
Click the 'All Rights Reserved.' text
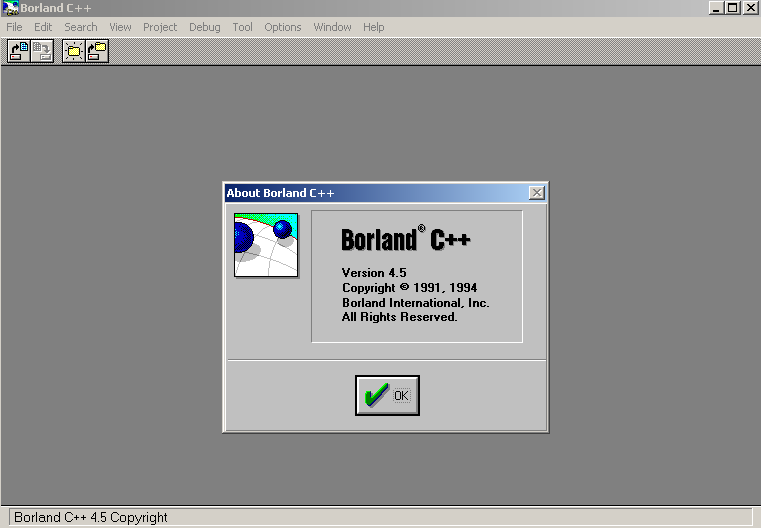(399, 317)
